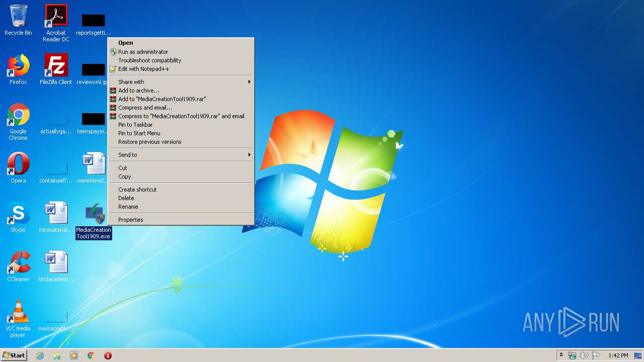Select the wereintrod Word document icon
This screenshot has height=362, width=644.
94,168
